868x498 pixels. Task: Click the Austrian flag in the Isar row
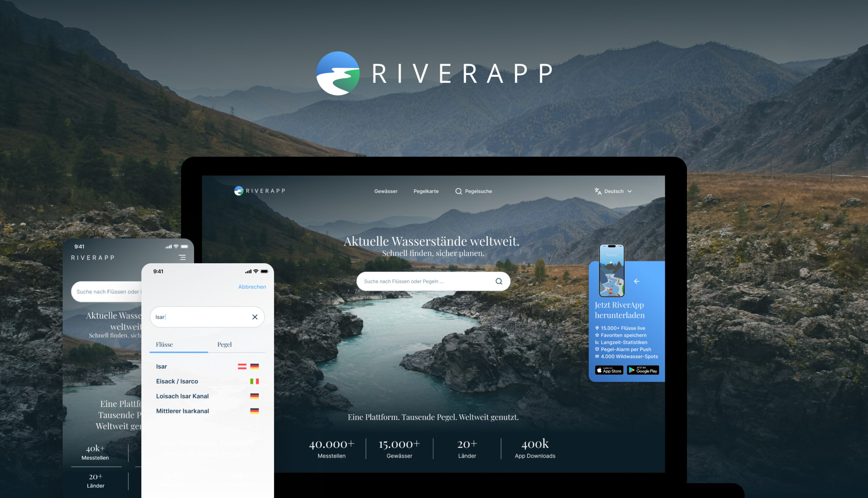coord(242,366)
